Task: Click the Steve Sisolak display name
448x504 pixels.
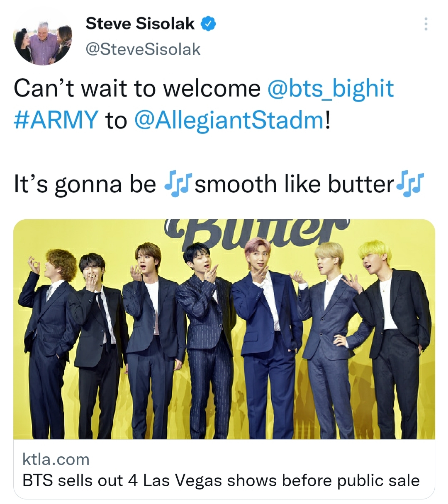Action: [140, 24]
